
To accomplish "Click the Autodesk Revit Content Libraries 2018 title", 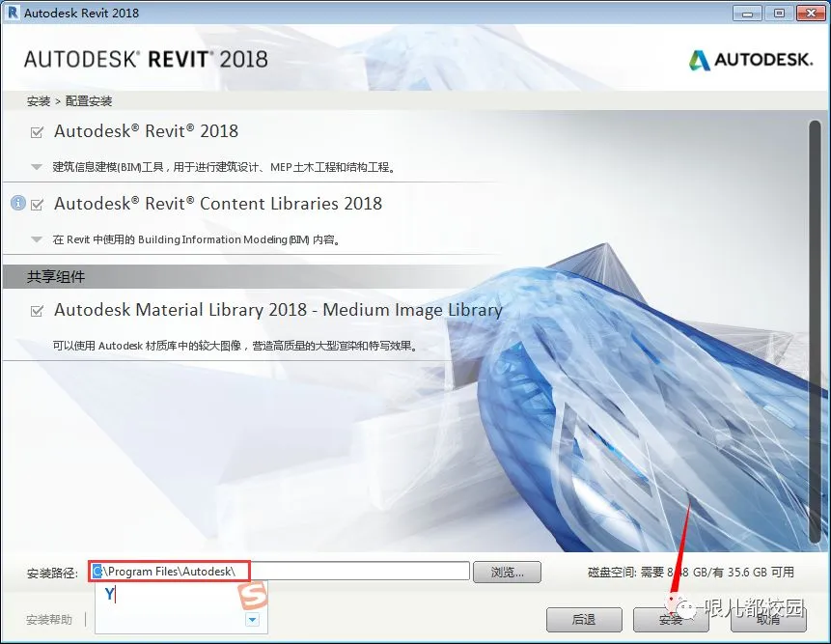I will pyautogui.click(x=218, y=203).
